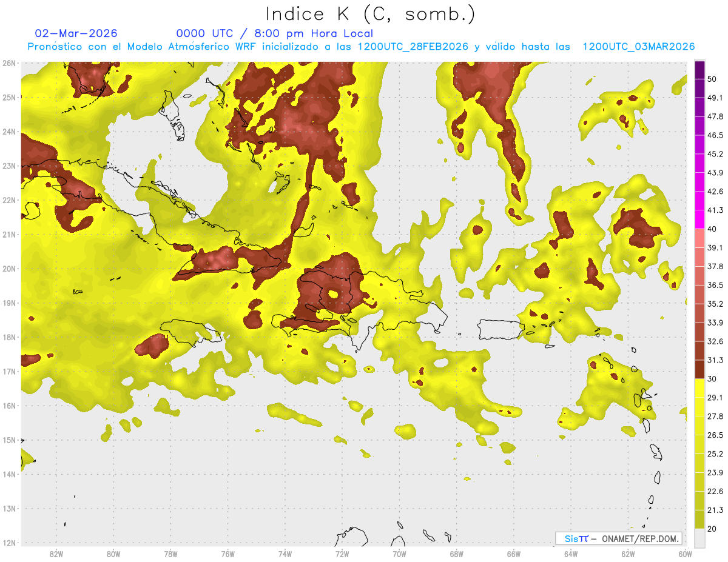Click the longitude label '62W'
Screen dimensions: 728x562
(x=628, y=554)
